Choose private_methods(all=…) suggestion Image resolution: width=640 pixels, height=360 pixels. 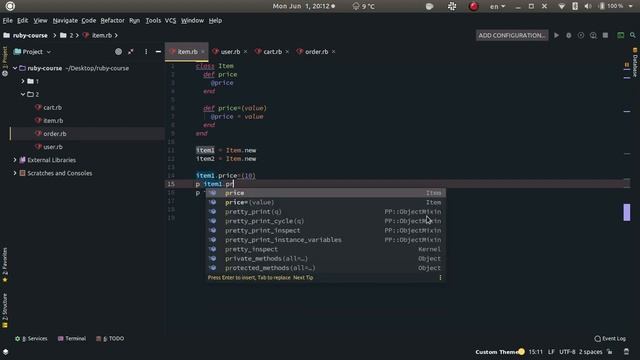[x=326, y=259]
